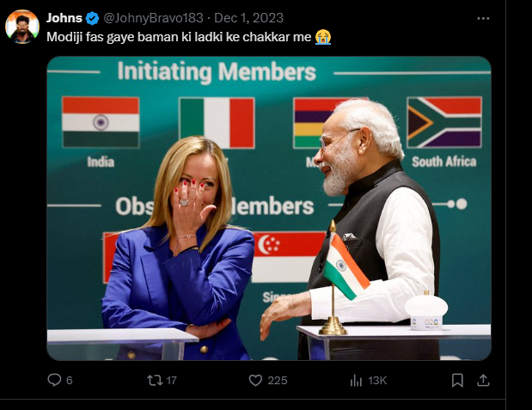The height and width of the screenshot is (410, 532).
Task: Click the repost count 17
Action: pos(172,380)
